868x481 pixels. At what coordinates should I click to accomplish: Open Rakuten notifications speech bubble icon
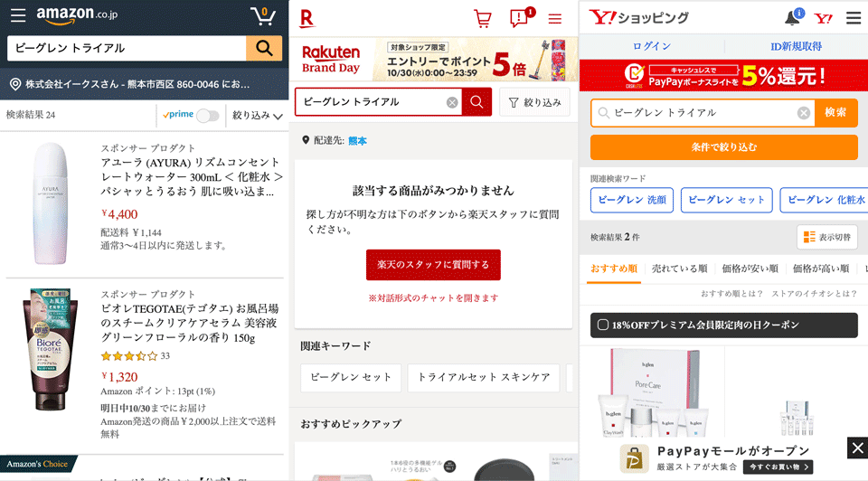click(521, 18)
